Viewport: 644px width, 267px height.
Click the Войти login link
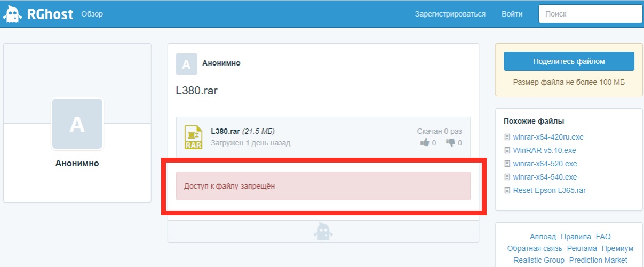[x=512, y=14]
